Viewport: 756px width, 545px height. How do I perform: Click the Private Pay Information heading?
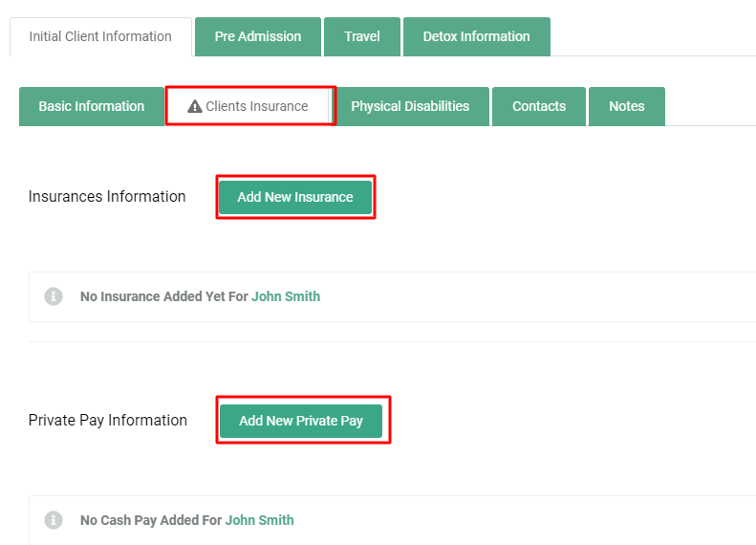click(107, 420)
